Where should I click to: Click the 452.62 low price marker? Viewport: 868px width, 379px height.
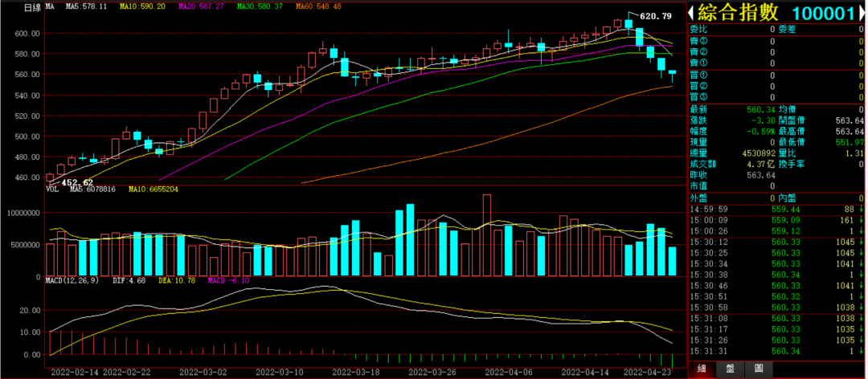pyautogui.click(x=77, y=182)
